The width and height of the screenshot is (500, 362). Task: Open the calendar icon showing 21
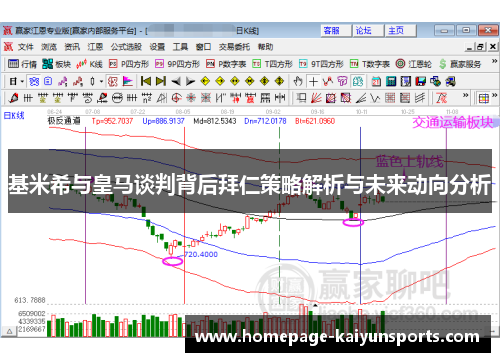pos(376,81)
